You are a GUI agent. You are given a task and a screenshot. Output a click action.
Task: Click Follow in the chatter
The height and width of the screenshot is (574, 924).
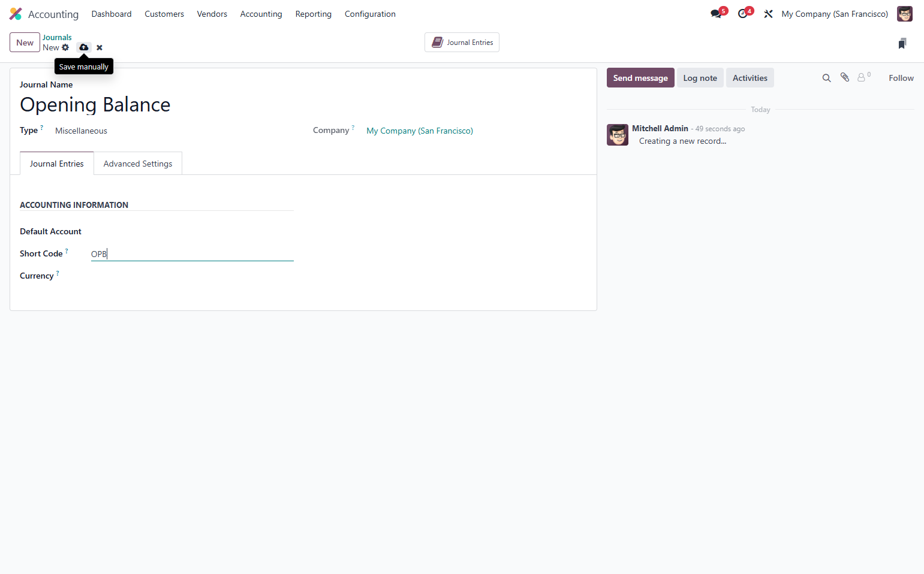coord(901,78)
